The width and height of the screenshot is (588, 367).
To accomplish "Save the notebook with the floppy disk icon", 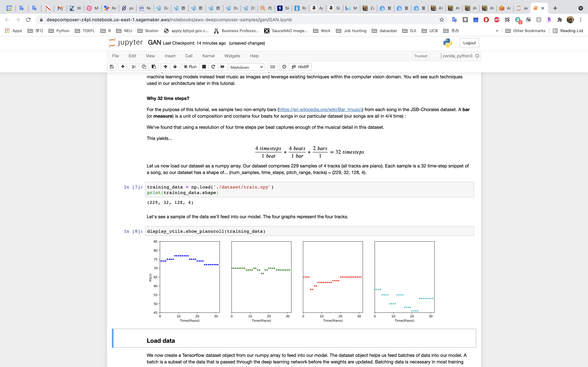I will (112, 67).
